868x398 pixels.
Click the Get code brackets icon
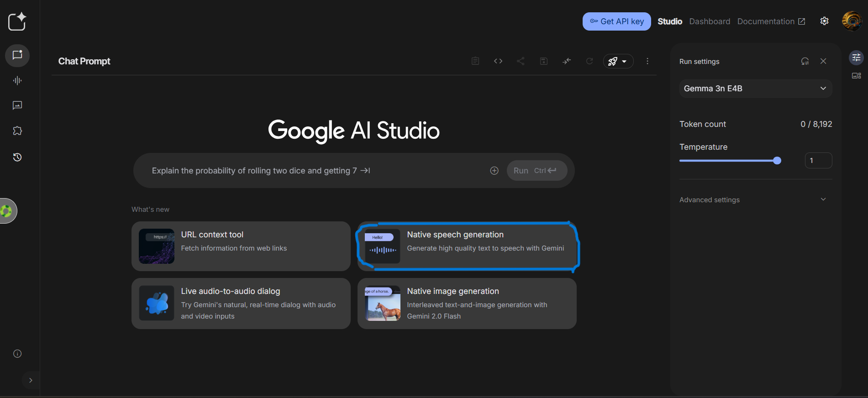pyautogui.click(x=498, y=61)
